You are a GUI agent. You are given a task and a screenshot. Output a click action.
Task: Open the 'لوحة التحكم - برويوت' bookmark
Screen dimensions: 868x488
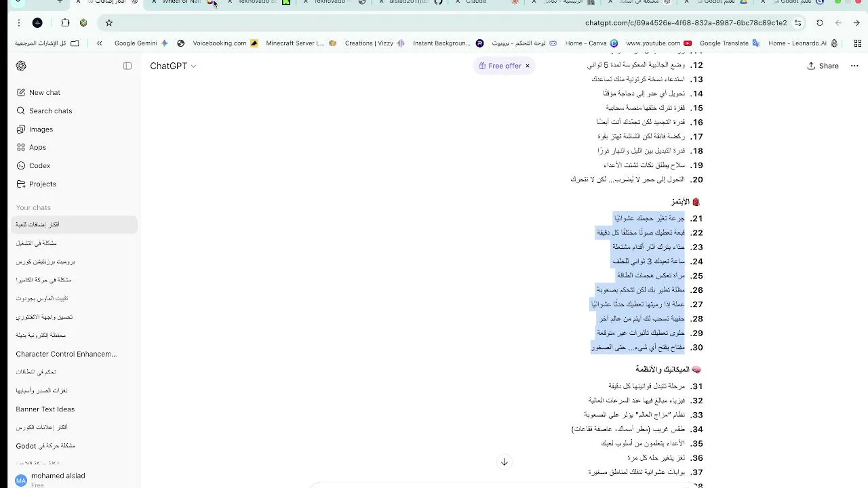coord(524,43)
